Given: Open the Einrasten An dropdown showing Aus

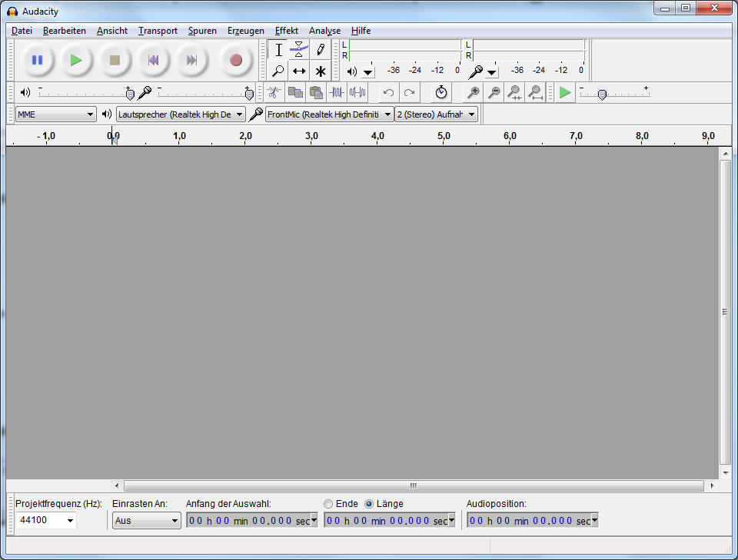Looking at the screenshot, I should click(146, 521).
